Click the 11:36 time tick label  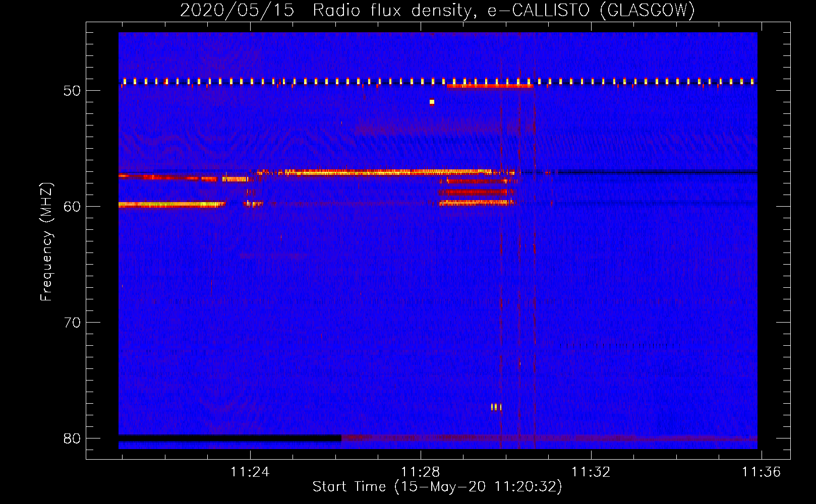coord(761,472)
